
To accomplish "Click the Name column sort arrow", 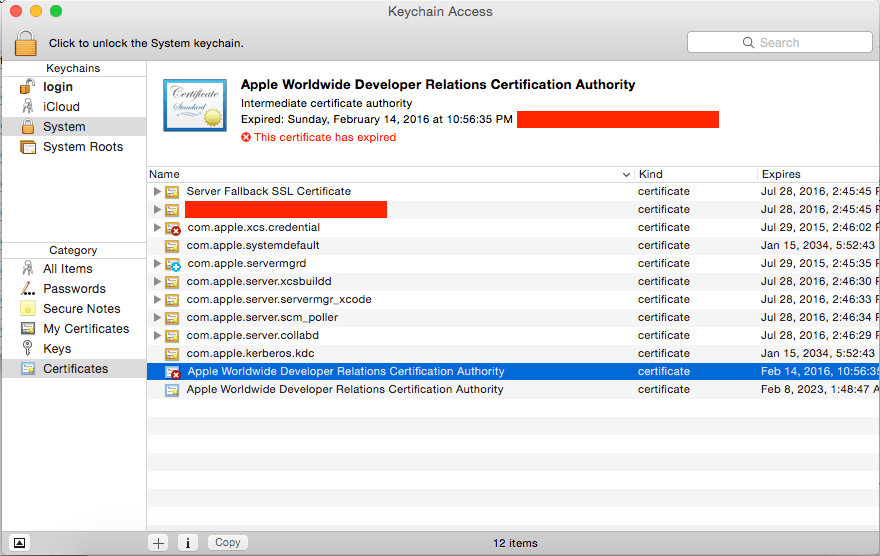I will (x=626, y=174).
